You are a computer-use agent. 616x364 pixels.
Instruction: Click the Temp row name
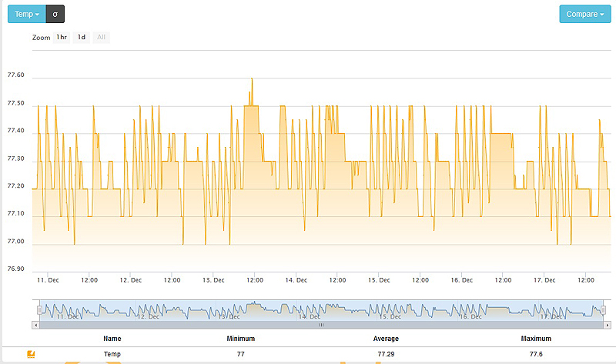(x=112, y=354)
